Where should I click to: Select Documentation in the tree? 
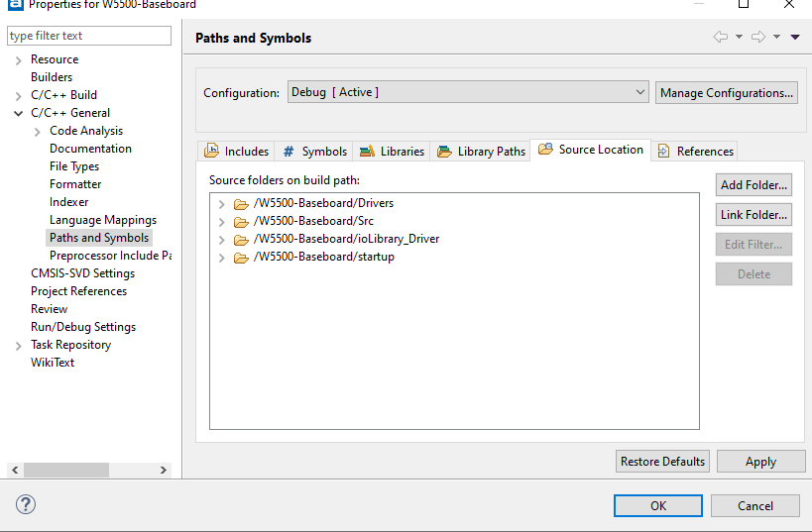point(90,149)
